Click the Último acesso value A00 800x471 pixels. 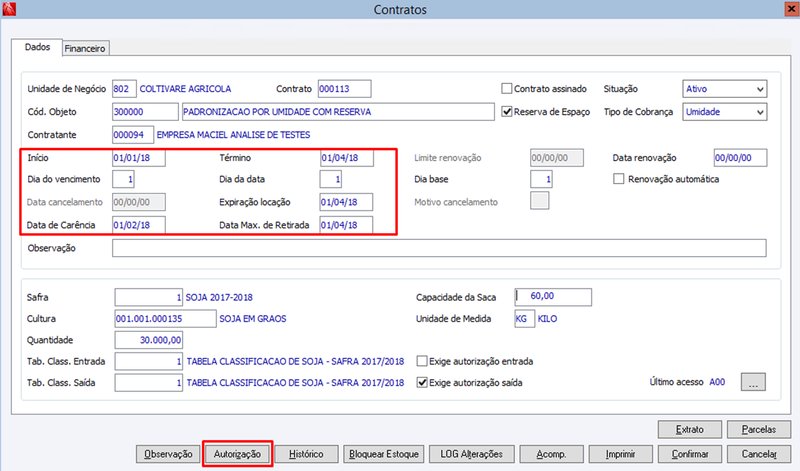pyautogui.click(x=717, y=382)
